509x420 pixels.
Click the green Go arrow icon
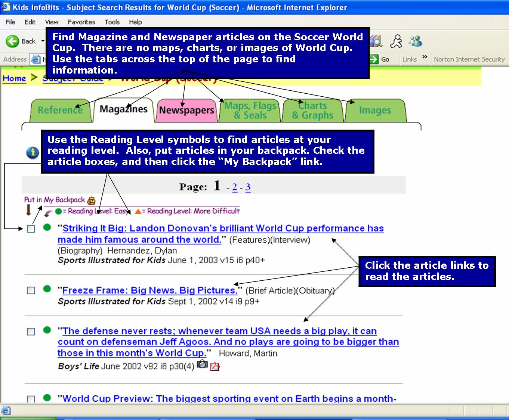[374, 59]
